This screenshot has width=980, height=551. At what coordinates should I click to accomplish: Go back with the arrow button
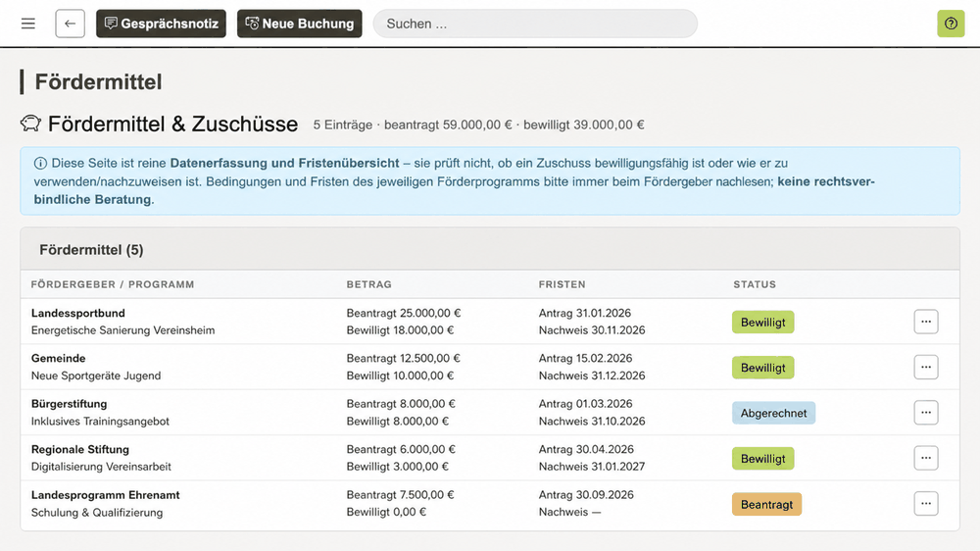[70, 24]
